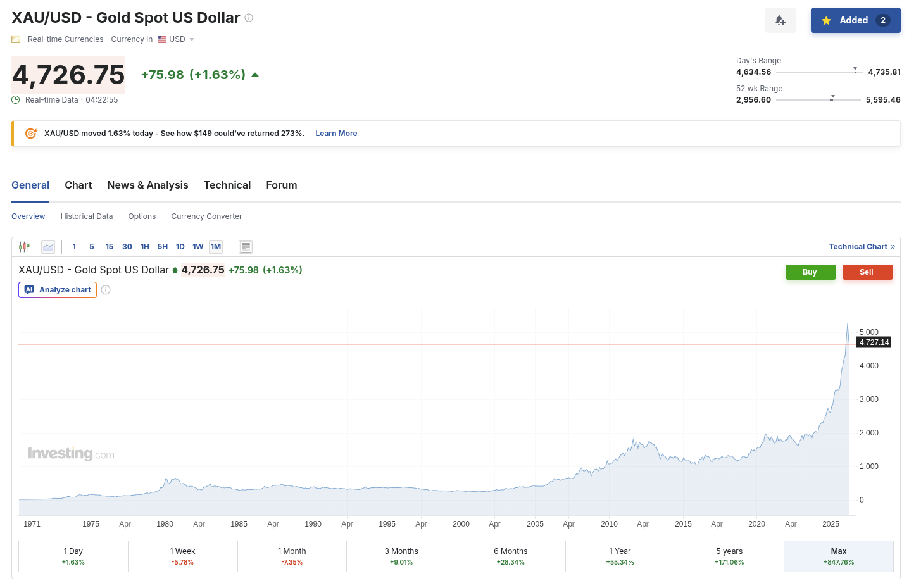Open the News & Analysis tab
Viewport: 909px width, 588px height.
147,185
